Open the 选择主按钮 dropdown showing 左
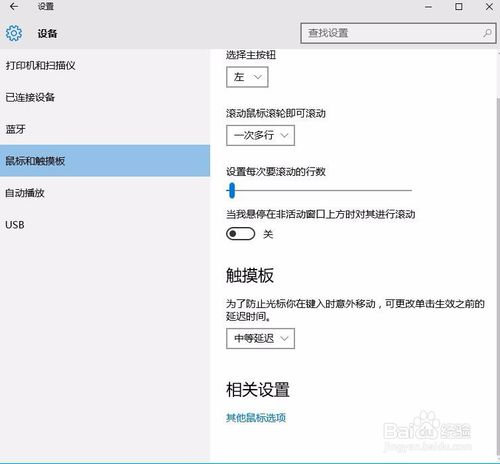The height and width of the screenshot is (464, 500). pyautogui.click(x=247, y=77)
